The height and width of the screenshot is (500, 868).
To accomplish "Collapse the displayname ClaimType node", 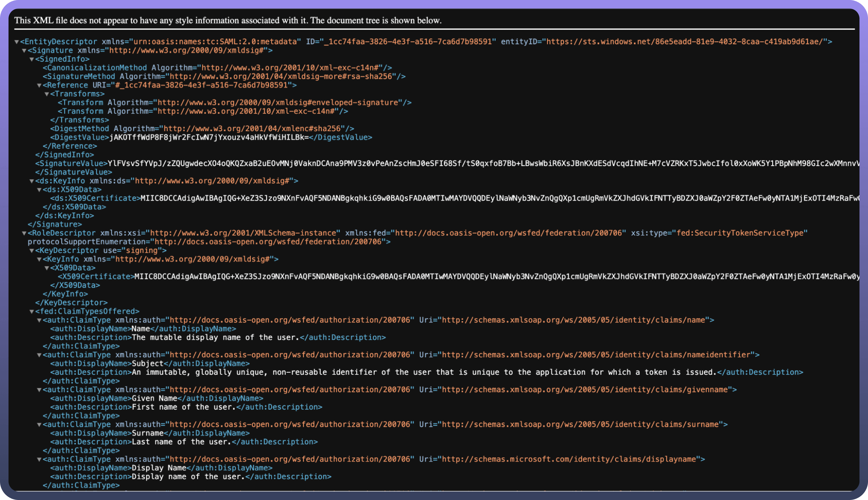I will 39,460.
